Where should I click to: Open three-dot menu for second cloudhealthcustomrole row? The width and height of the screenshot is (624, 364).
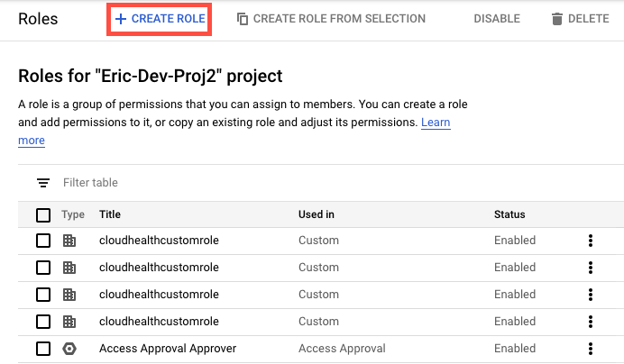pos(591,268)
